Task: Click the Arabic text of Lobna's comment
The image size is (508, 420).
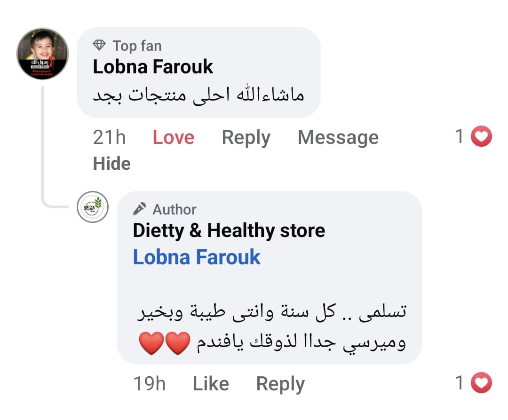Action: tap(198, 95)
